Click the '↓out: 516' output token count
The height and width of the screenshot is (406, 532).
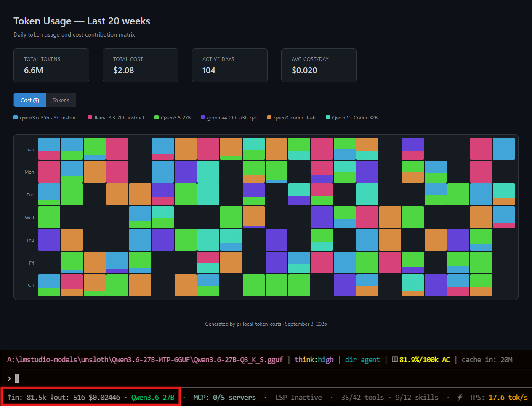(x=67, y=397)
